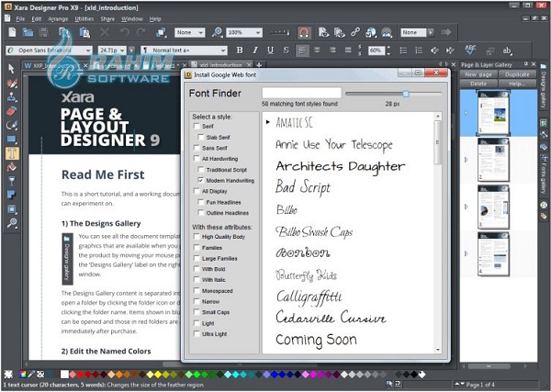Open the File menu
Screen dimensions: 551x392
[x=20, y=19]
